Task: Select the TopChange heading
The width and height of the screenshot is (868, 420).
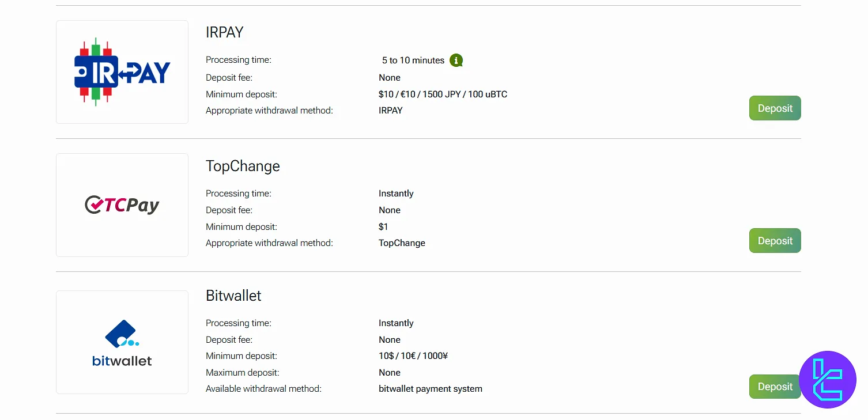Action: click(x=243, y=166)
